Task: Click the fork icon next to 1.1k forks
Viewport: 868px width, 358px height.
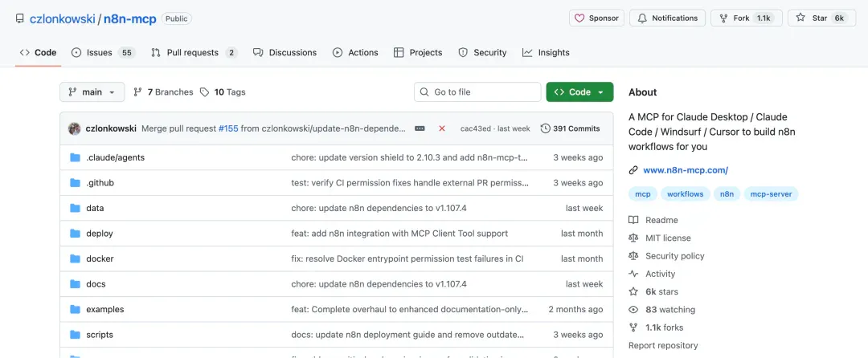Action: pyautogui.click(x=633, y=327)
